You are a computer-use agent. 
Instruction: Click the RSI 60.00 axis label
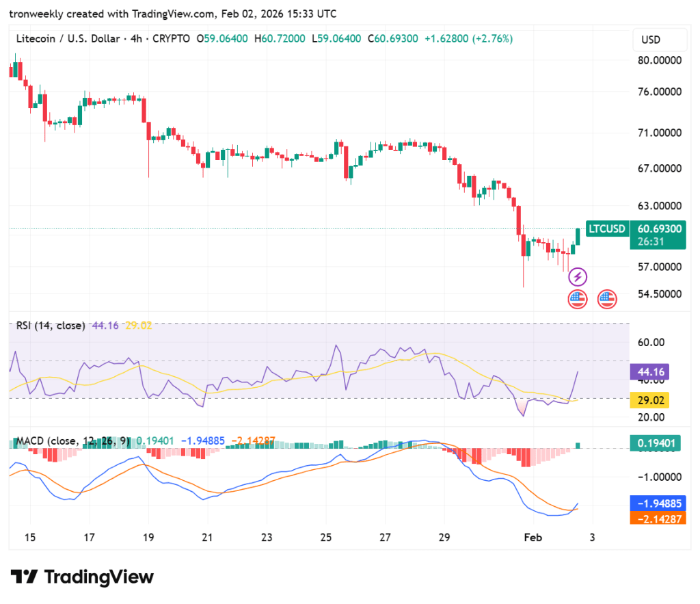coord(651,343)
